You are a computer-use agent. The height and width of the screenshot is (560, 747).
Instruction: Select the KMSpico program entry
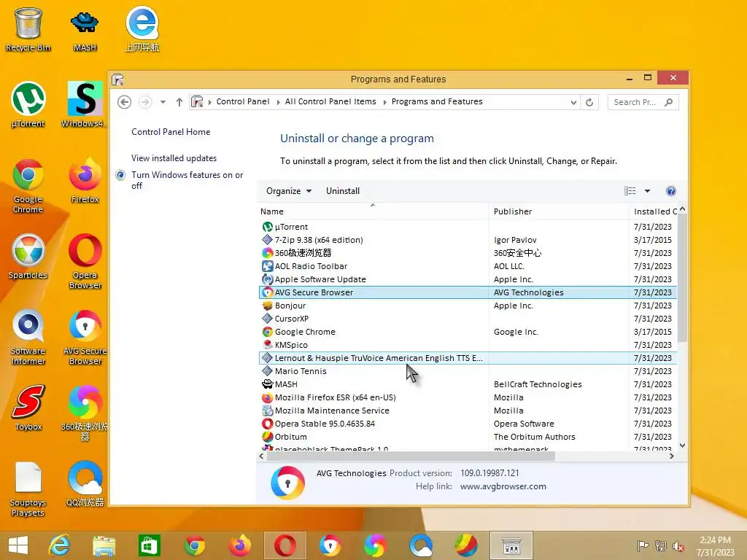point(467,345)
